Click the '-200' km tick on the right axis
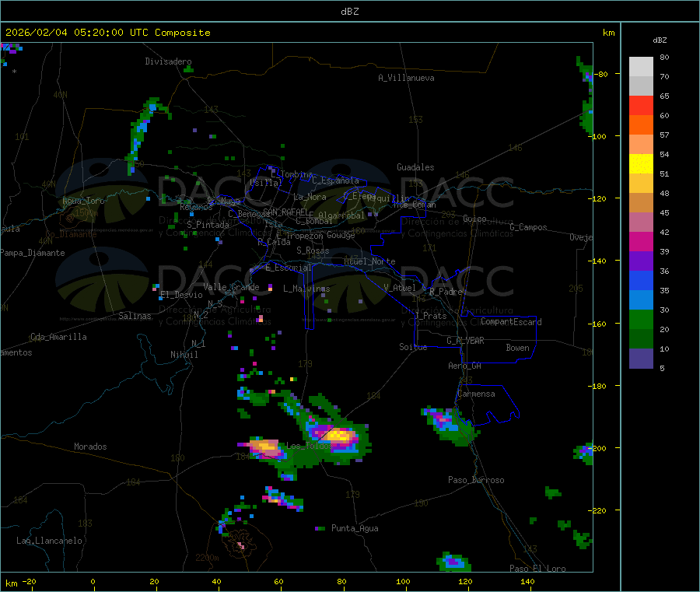This screenshot has height=592, width=700. [x=597, y=448]
